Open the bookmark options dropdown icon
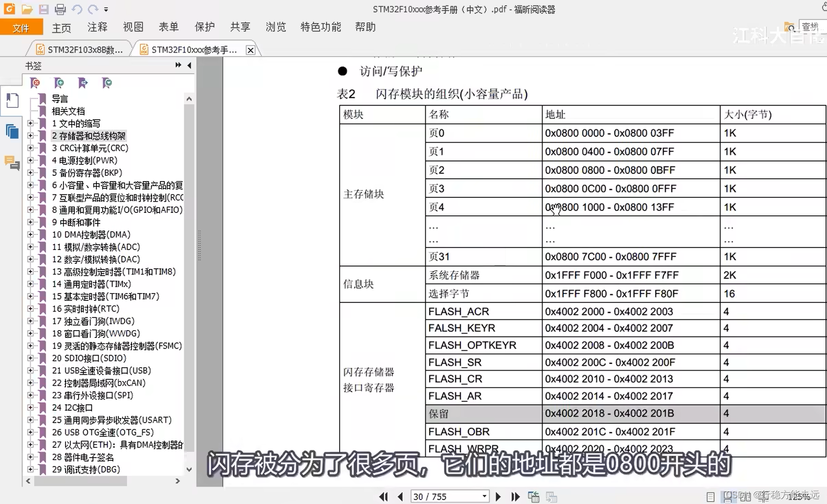Viewport: 827px width, 504px height. coord(107,83)
